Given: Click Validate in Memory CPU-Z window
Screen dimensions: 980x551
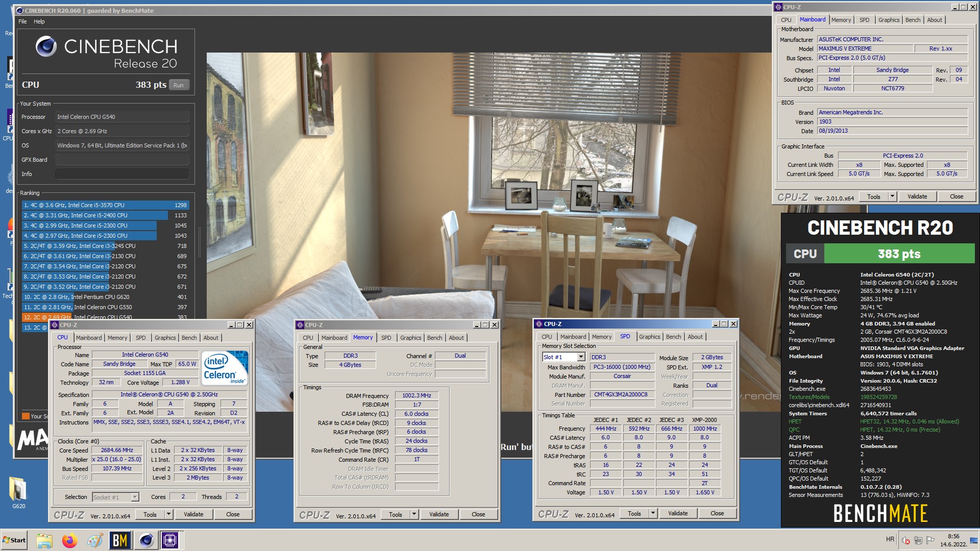Looking at the screenshot, I should pyautogui.click(x=438, y=514).
